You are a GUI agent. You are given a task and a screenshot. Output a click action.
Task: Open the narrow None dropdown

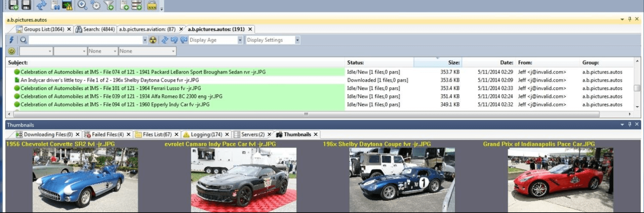[103, 51]
